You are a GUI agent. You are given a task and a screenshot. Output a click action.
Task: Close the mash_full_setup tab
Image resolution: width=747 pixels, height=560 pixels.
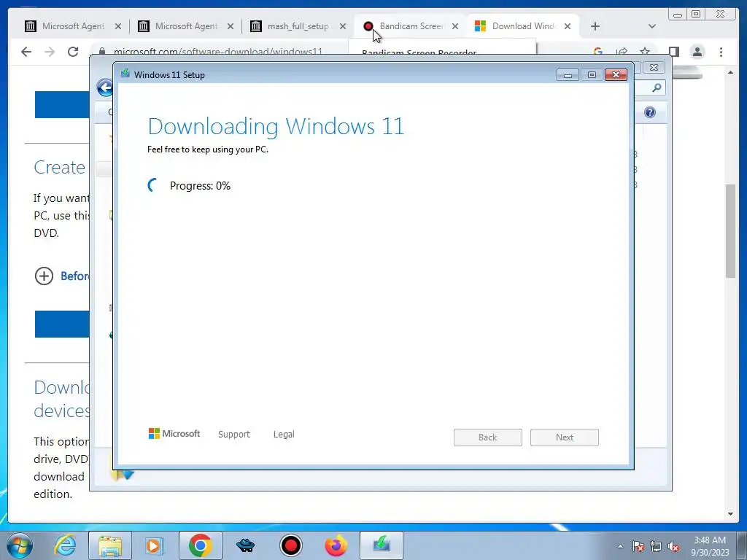tap(343, 26)
